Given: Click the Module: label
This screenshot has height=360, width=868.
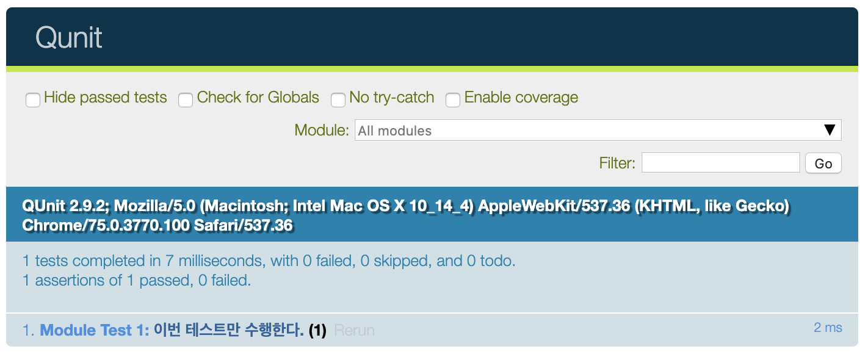Looking at the screenshot, I should tap(322, 130).
